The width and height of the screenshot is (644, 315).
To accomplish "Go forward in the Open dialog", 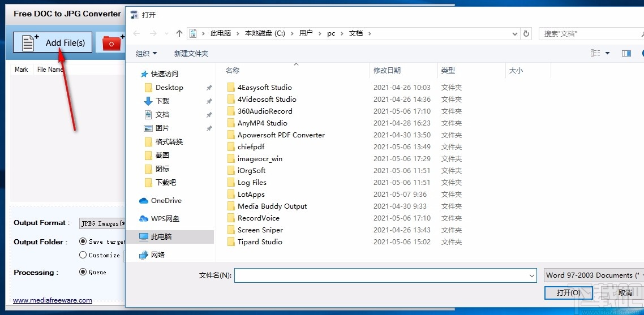I will click(x=152, y=33).
